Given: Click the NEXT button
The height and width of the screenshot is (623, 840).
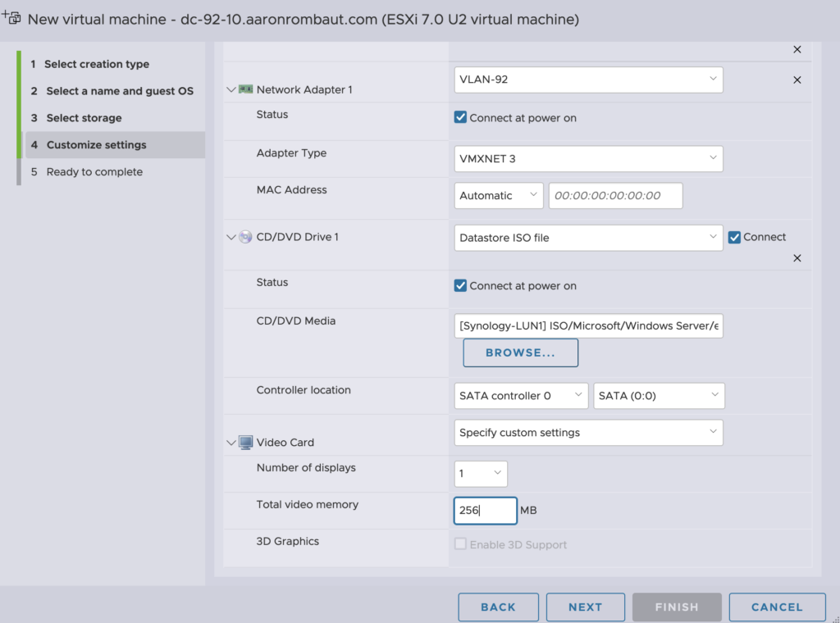Looking at the screenshot, I should [x=585, y=607].
